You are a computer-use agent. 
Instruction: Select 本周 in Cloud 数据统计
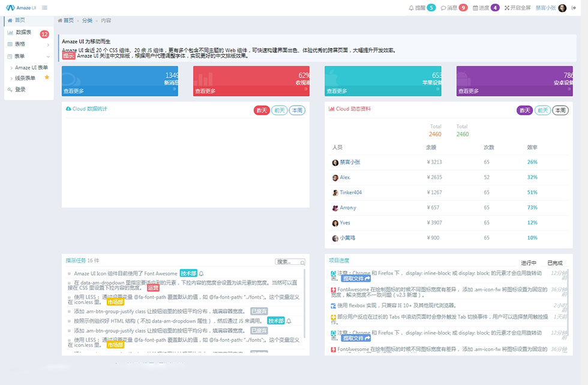click(x=298, y=111)
